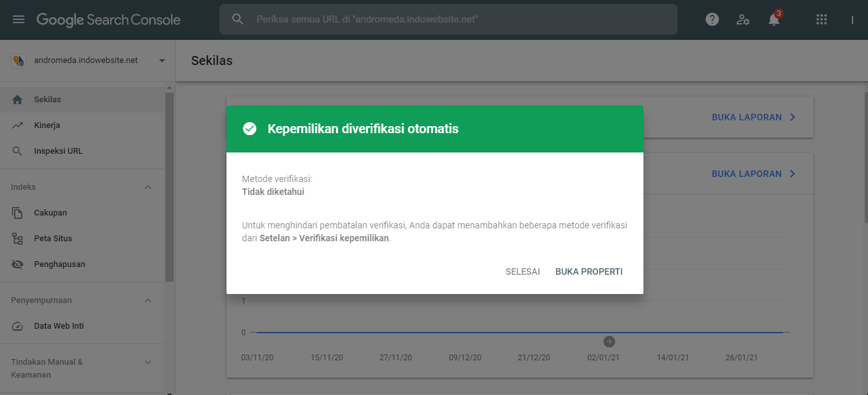Open the top BUKA LAPORAN link
The width and height of the screenshot is (868, 395).
[753, 116]
